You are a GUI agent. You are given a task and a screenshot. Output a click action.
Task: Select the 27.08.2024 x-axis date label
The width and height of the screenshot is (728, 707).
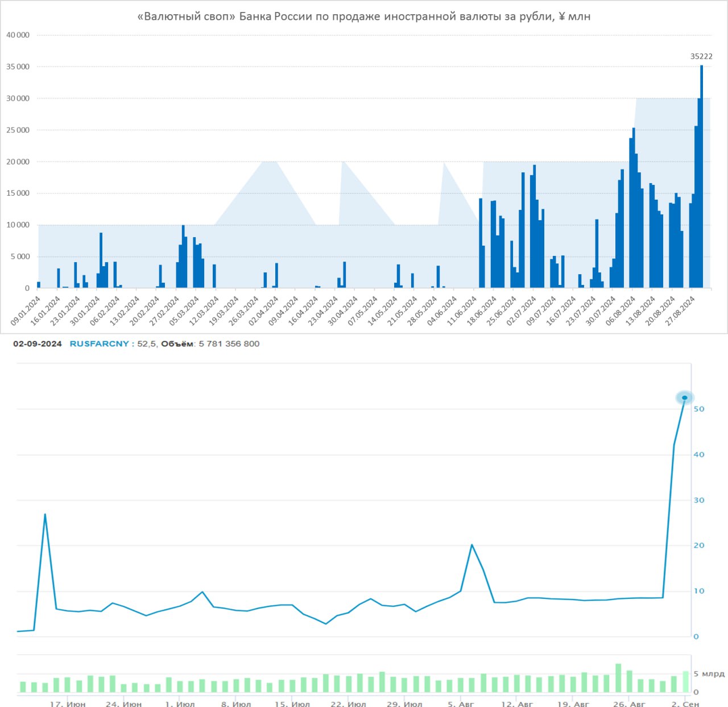pyautogui.click(x=680, y=311)
